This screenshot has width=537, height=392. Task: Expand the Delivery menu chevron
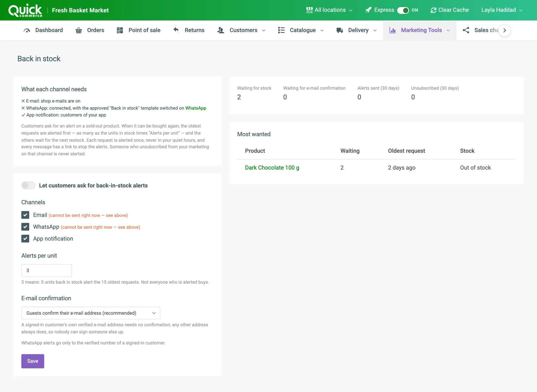click(375, 30)
